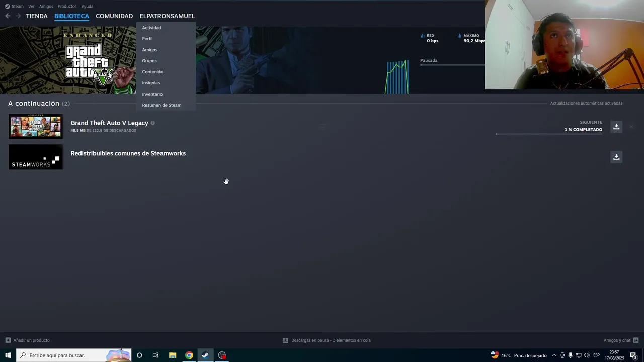Click the Amigos y chat icon
The height and width of the screenshot is (362, 644).
(636, 340)
